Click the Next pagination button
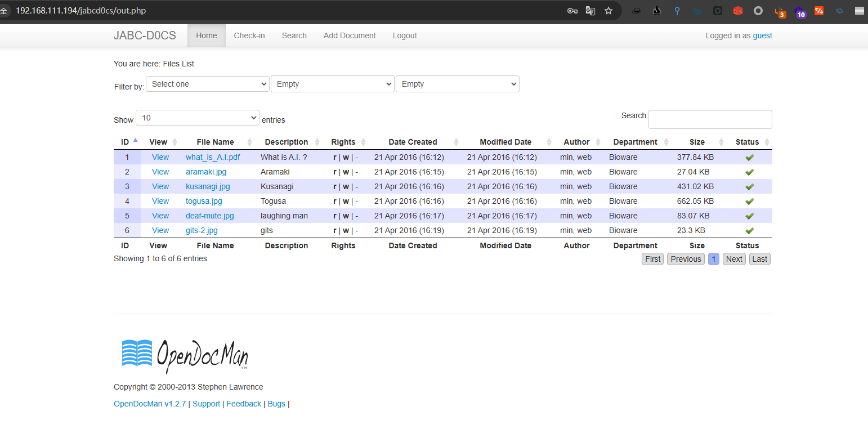This screenshot has height=438, width=868. pyautogui.click(x=734, y=259)
